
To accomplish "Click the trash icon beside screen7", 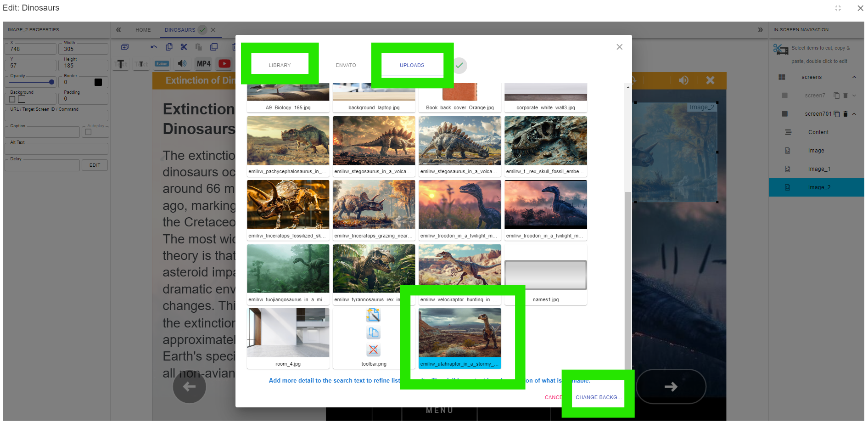I will click(x=846, y=96).
